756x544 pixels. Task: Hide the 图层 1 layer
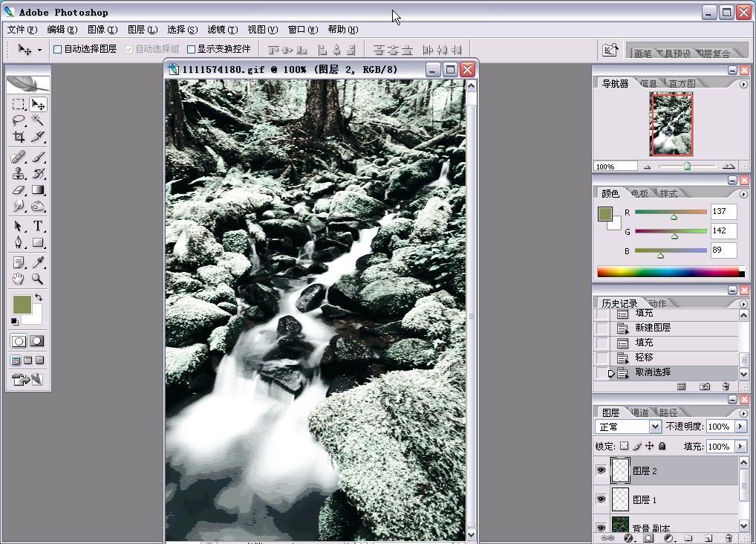coord(601,499)
